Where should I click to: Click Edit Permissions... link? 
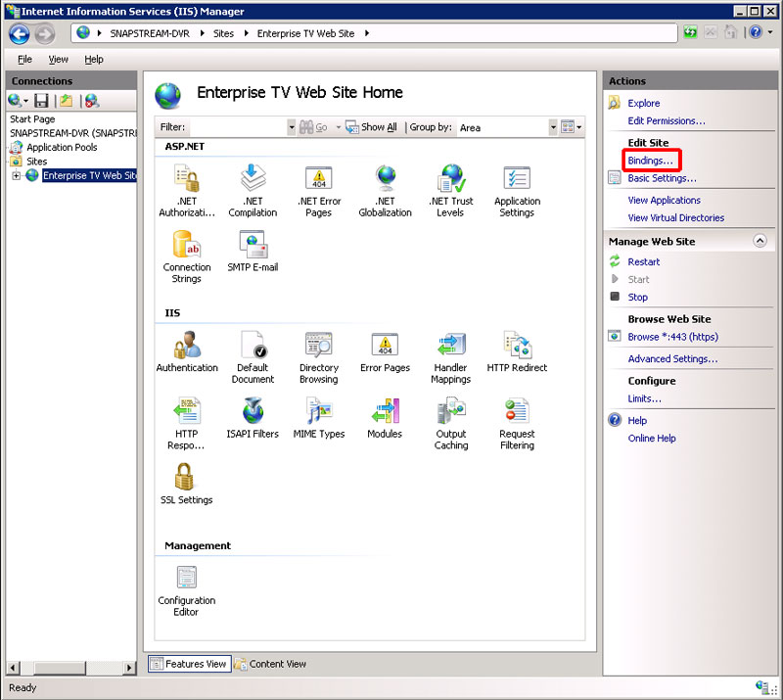(667, 121)
